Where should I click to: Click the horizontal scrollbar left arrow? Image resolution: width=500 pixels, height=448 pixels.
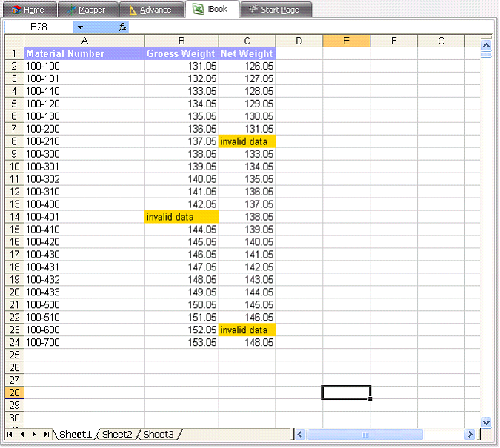pos(300,435)
